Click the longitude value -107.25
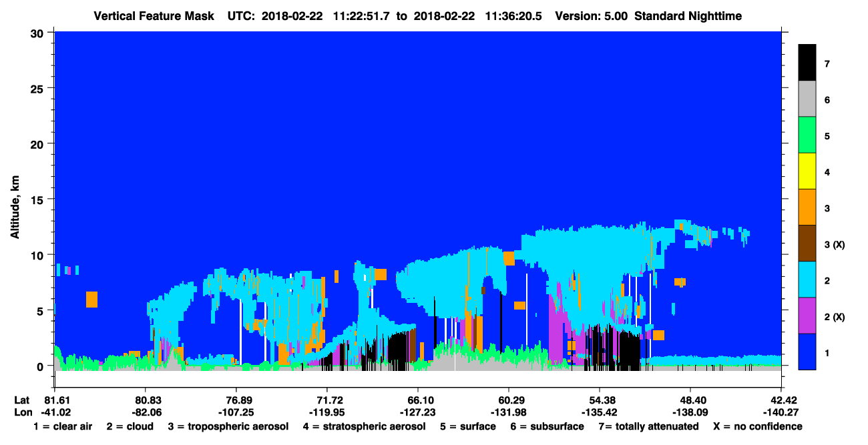The height and width of the screenshot is (445, 868). pyautogui.click(x=236, y=412)
